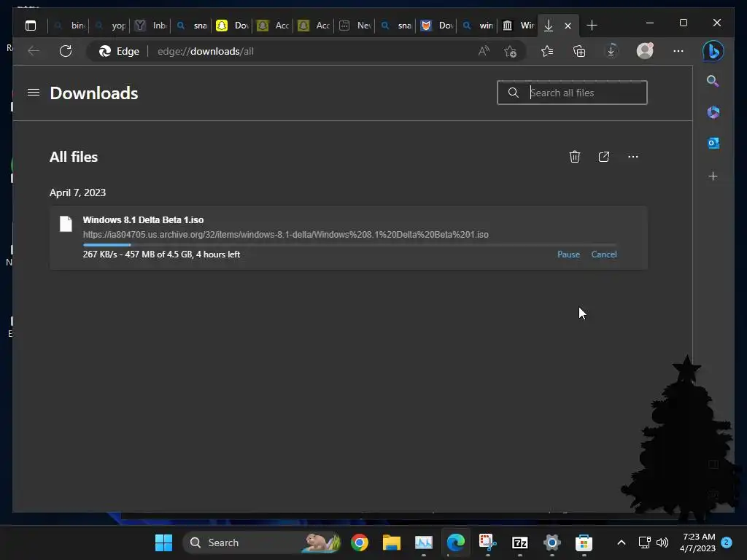Viewport: 747px width, 560px height.
Task: Switch to the fox-icon 'Dov' tab
Action: [438, 26]
